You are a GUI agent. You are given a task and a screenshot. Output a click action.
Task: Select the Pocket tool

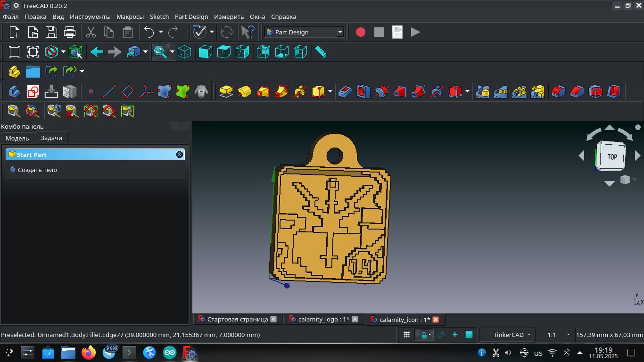(x=345, y=91)
